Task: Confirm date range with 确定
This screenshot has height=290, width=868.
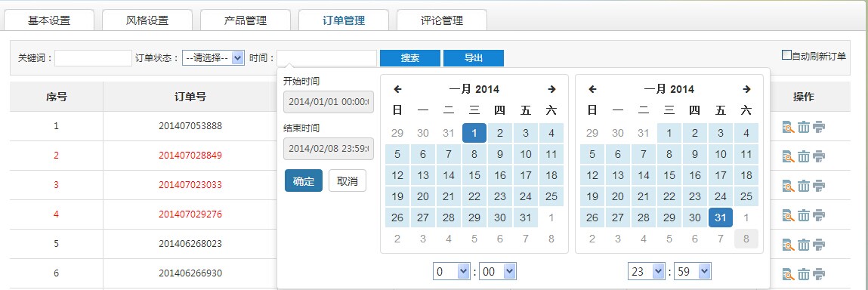Action: click(x=304, y=181)
